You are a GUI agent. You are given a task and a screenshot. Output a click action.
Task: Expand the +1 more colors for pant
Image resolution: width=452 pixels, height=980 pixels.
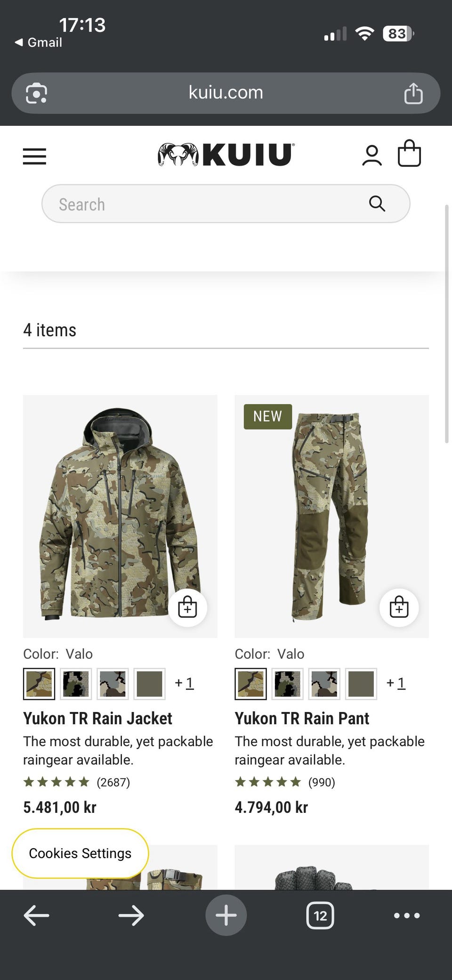(395, 683)
